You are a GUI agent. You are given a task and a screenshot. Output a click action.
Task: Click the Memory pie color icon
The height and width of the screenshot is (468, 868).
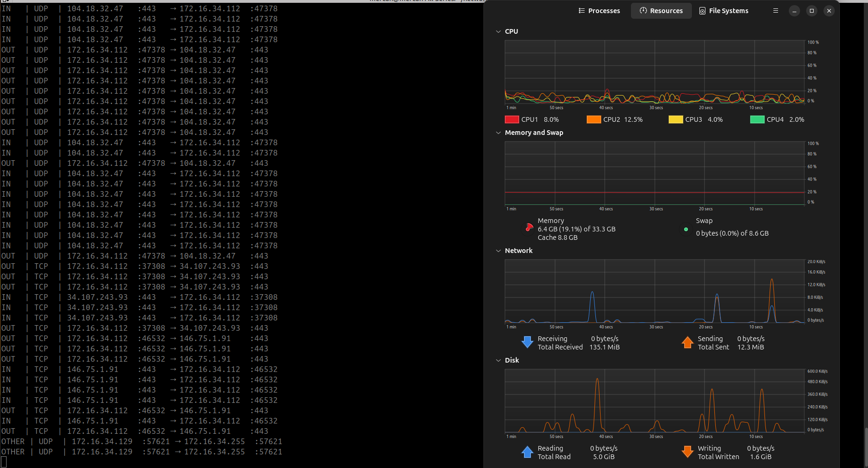point(529,228)
